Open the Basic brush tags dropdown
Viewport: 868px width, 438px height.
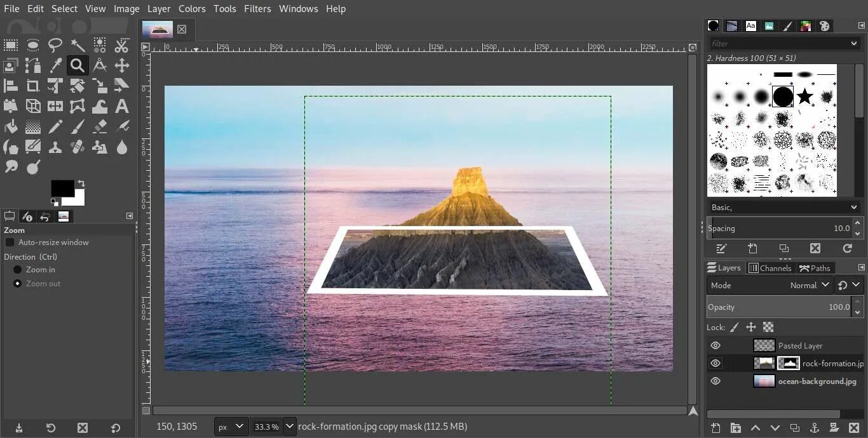click(785, 208)
